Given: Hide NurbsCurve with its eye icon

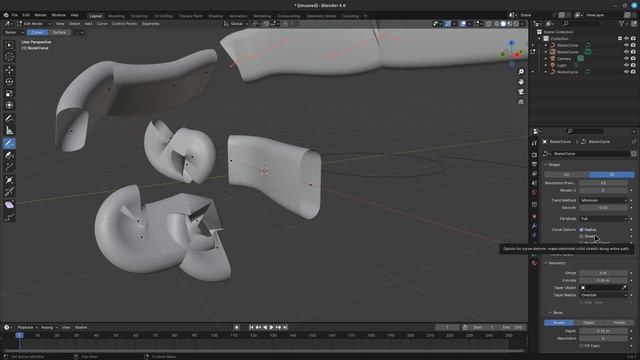Looking at the screenshot, I should click(x=626, y=72).
